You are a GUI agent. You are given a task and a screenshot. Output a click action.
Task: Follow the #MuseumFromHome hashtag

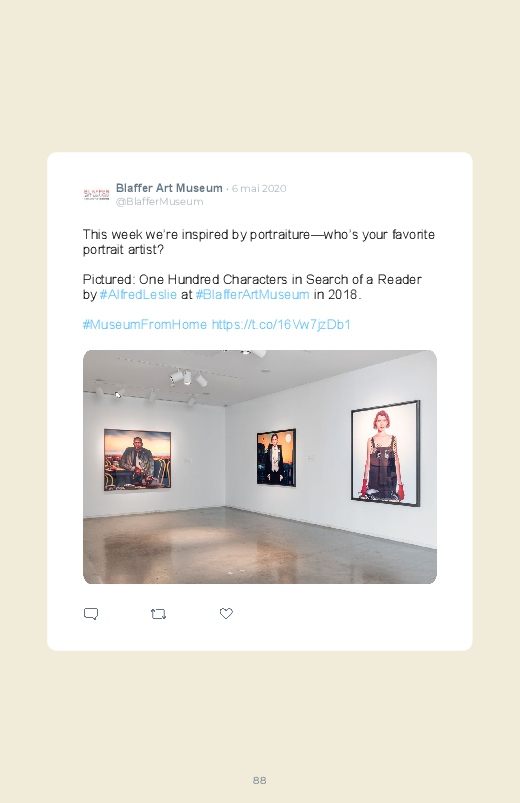pyautogui.click(x=145, y=324)
